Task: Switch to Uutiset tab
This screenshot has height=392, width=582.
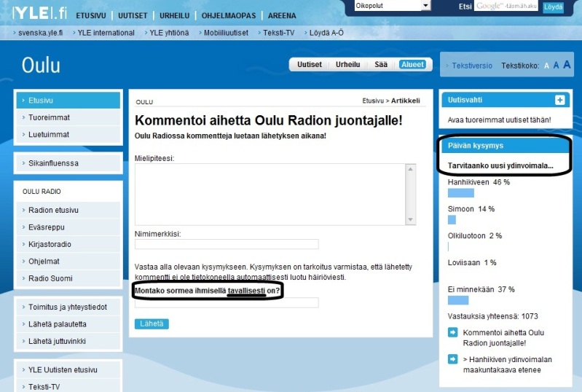Action: point(310,64)
